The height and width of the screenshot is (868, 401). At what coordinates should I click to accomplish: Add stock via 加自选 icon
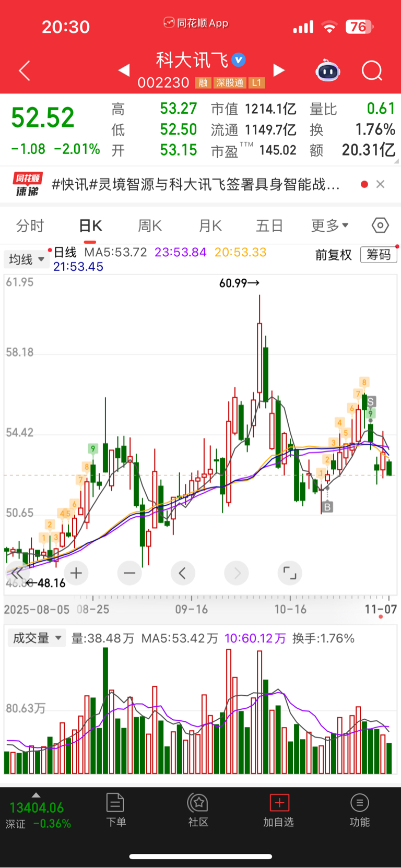[x=279, y=810]
